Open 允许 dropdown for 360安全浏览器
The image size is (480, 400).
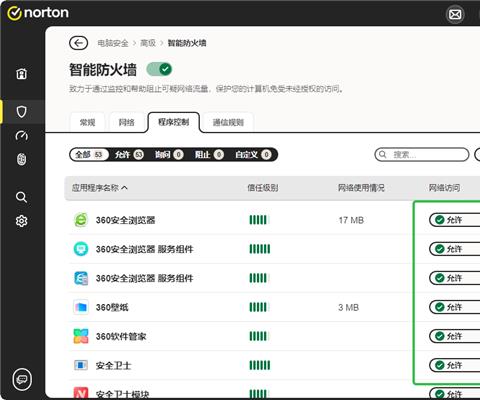(455, 220)
